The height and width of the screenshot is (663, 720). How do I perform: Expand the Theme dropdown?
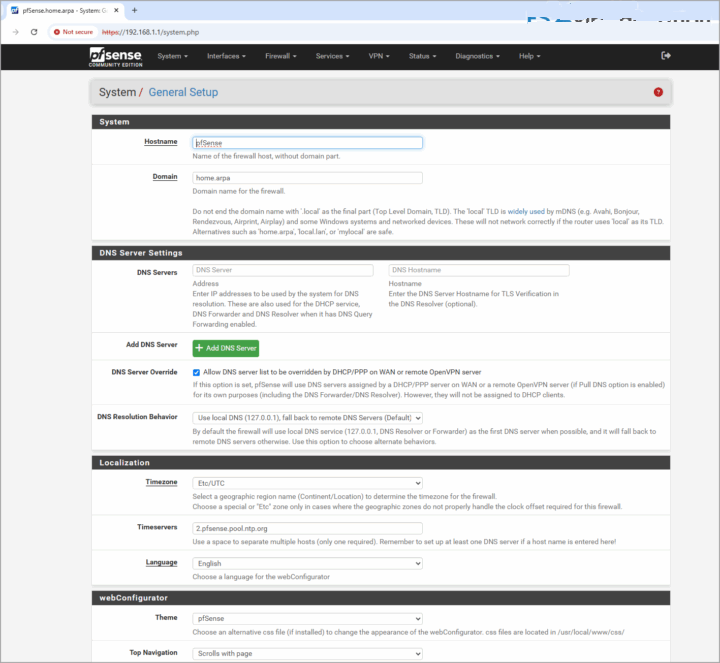[307, 618]
